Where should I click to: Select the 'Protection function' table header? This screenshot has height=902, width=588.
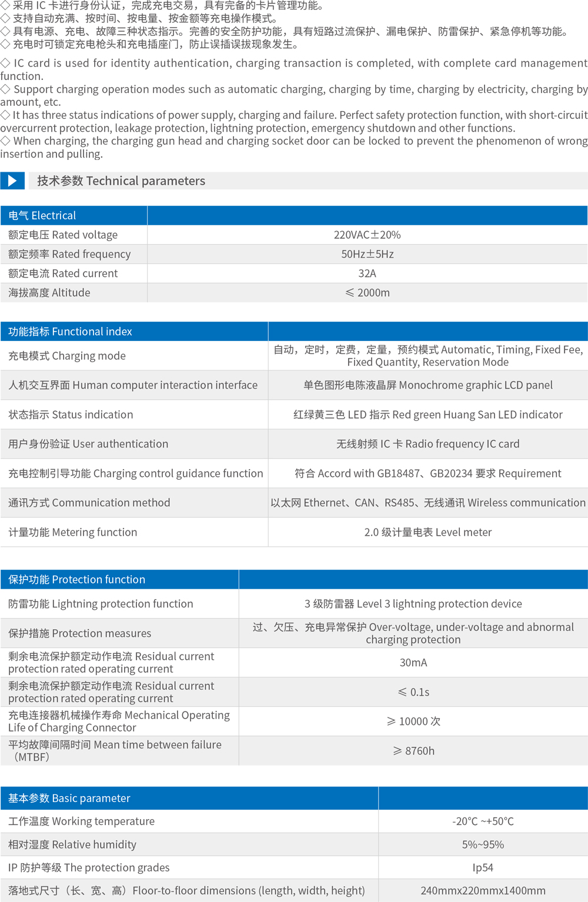pyautogui.click(x=76, y=579)
